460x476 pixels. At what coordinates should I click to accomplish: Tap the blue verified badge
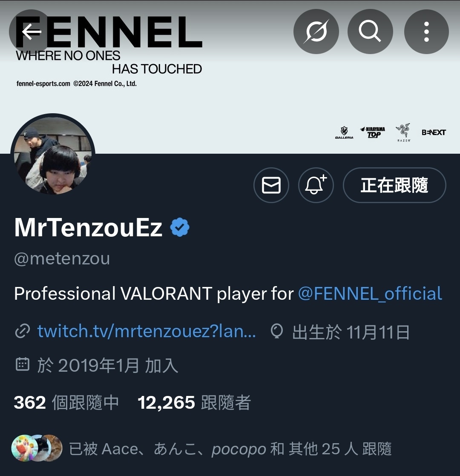pos(180,227)
